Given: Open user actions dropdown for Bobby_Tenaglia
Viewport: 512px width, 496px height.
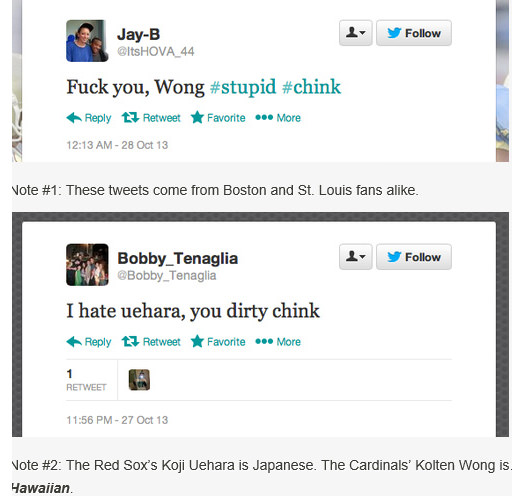Looking at the screenshot, I should (356, 257).
